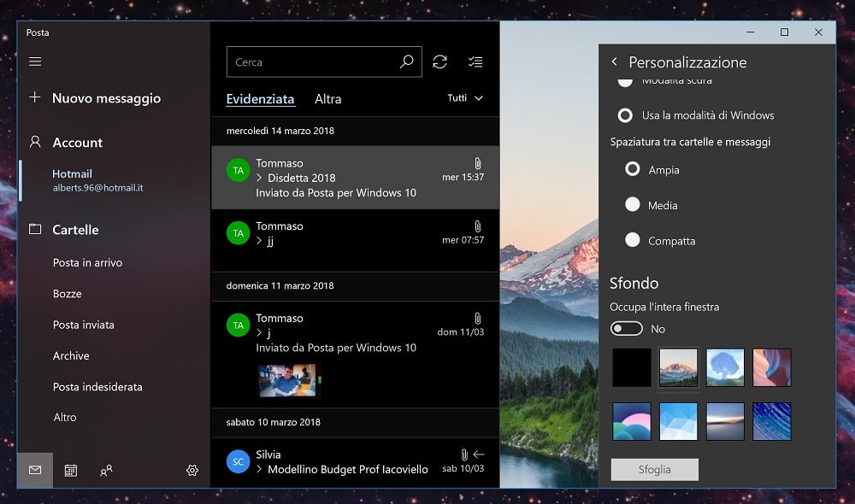855x504 pixels.
Task: Click the plus icon for Nuovo messaggio
Action: tap(35, 97)
